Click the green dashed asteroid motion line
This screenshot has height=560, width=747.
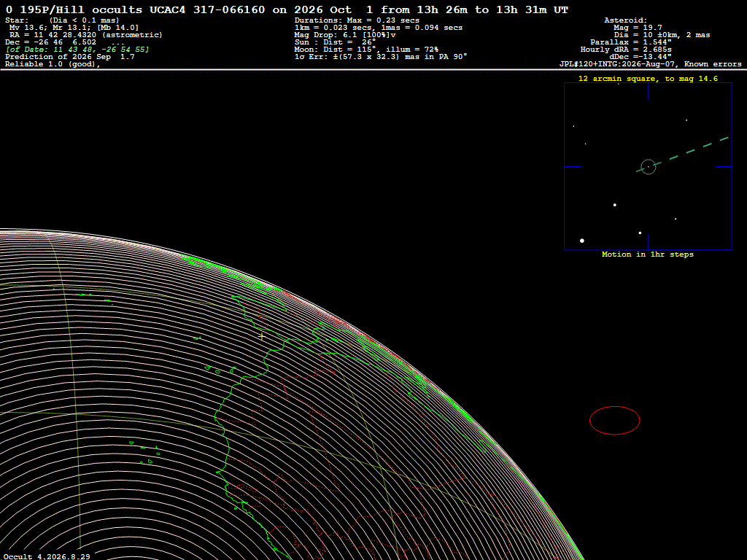[x=683, y=155]
